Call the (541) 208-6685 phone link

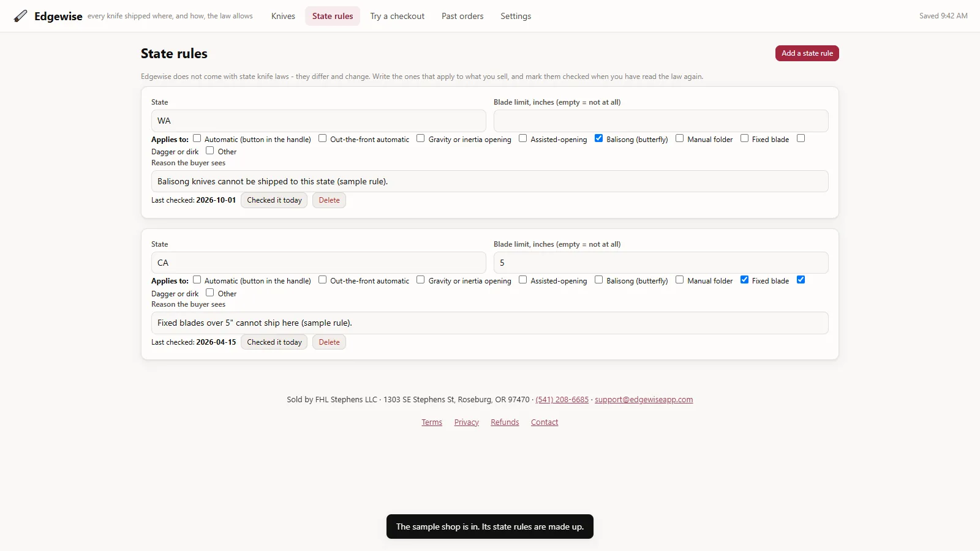[562, 400]
